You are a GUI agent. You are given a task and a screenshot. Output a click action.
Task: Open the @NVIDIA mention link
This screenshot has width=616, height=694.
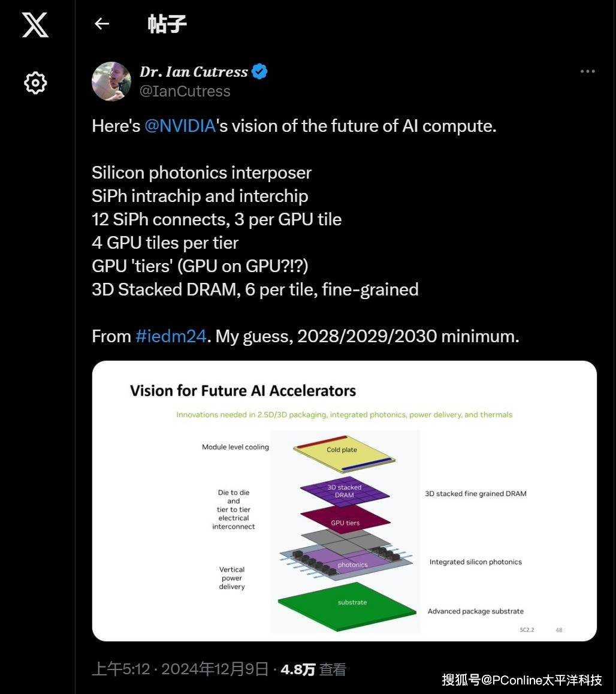click(x=180, y=126)
